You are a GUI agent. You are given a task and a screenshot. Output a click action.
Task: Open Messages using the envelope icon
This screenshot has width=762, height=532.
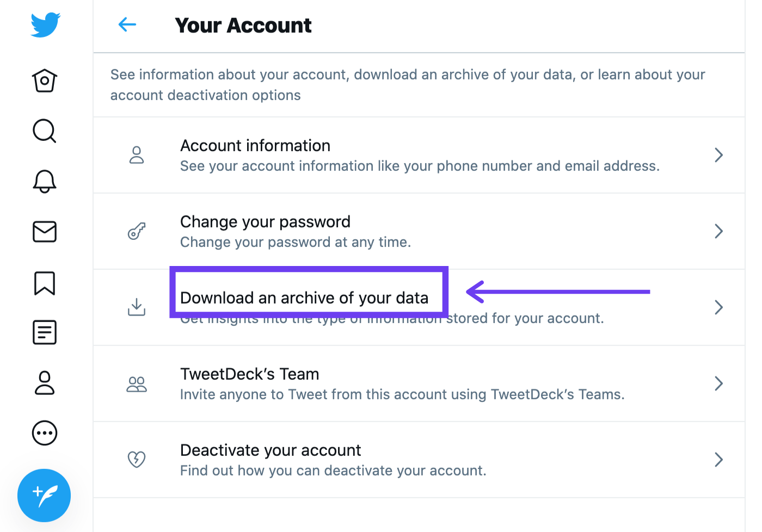[44, 232]
